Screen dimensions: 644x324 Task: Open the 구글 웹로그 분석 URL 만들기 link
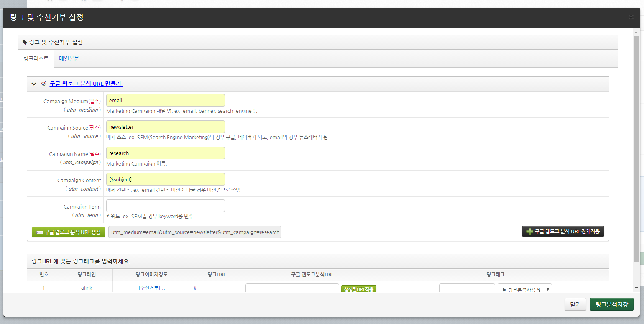(x=86, y=84)
